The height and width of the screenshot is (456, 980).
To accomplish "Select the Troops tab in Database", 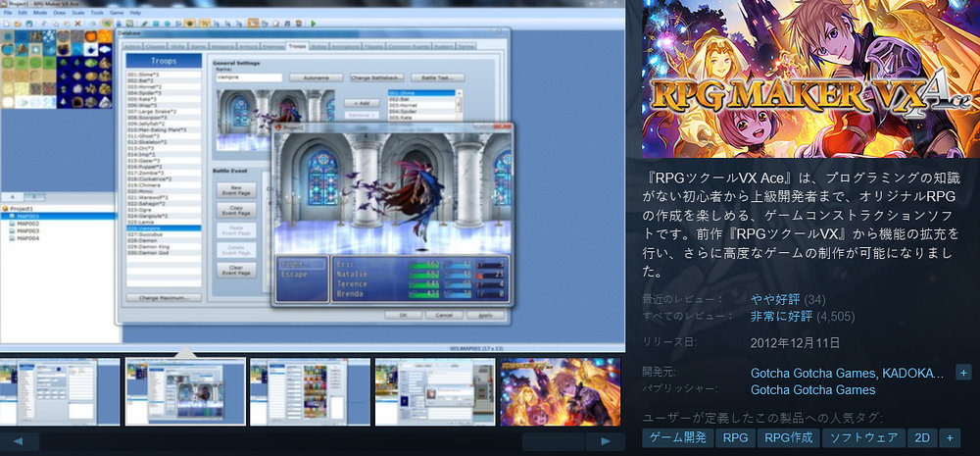I will click(x=297, y=46).
